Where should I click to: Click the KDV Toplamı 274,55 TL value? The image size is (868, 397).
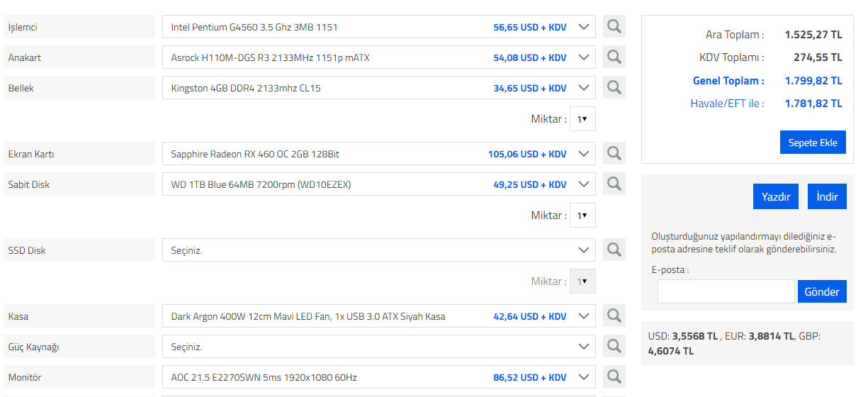[x=818, y=57]
